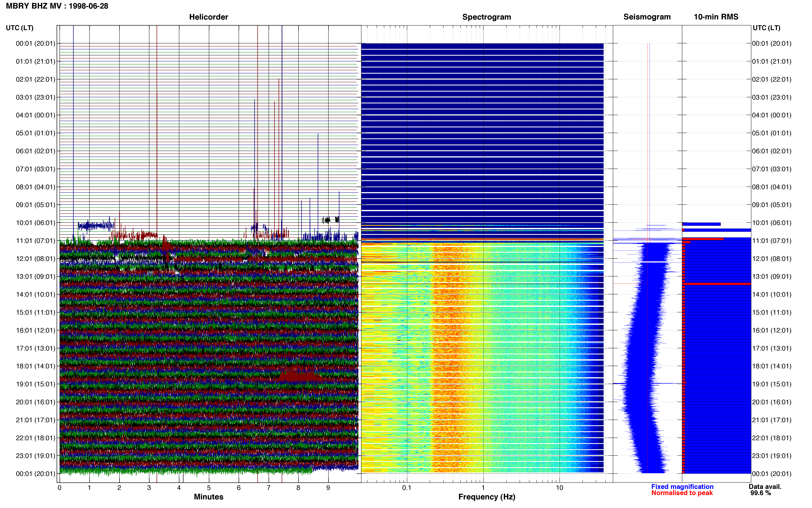Select the "Minutes" x-axis label
This screenshot has width=812, height=508.
[209, 497]
